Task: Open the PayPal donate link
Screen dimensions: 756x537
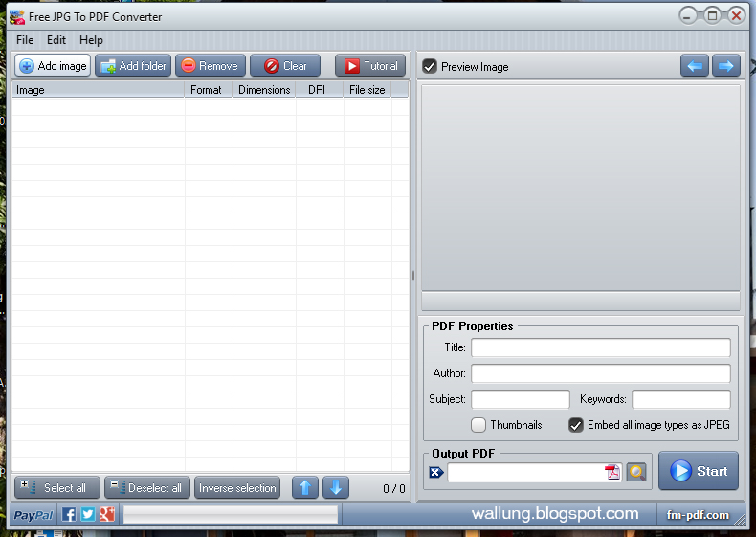Action: click(33, 515)
